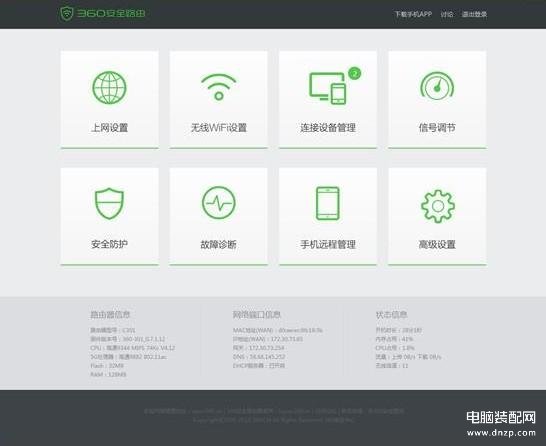Click the Flash 32MB line
This screenshot has width=546, height=446.
[107, 366]
